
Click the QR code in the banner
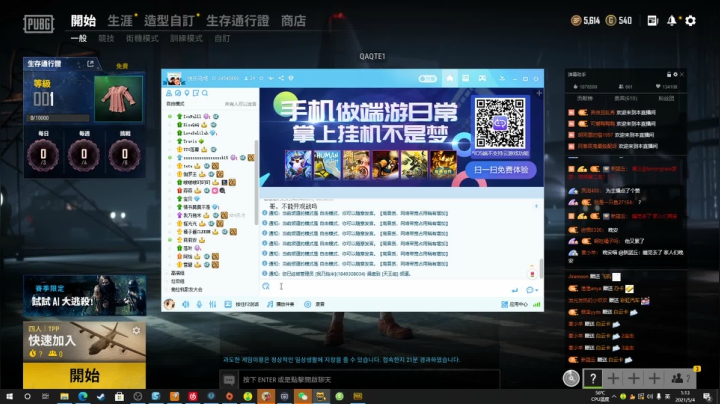coord(500,123)
